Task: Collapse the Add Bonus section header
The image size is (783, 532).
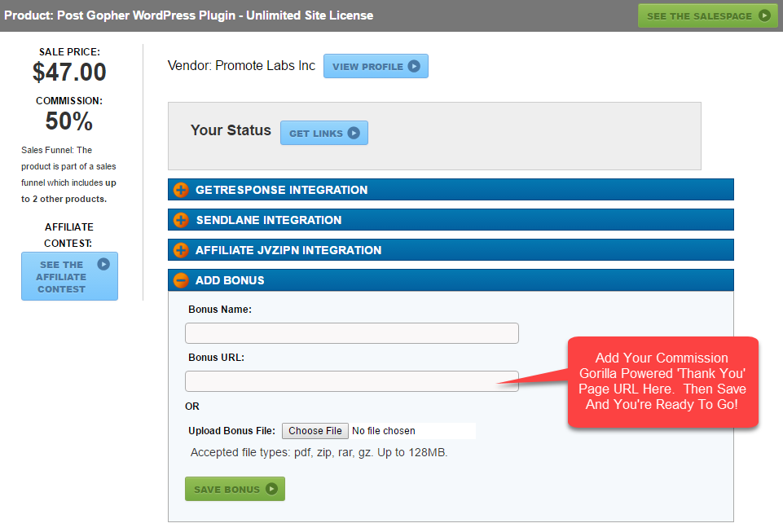Action: (451, 280)
